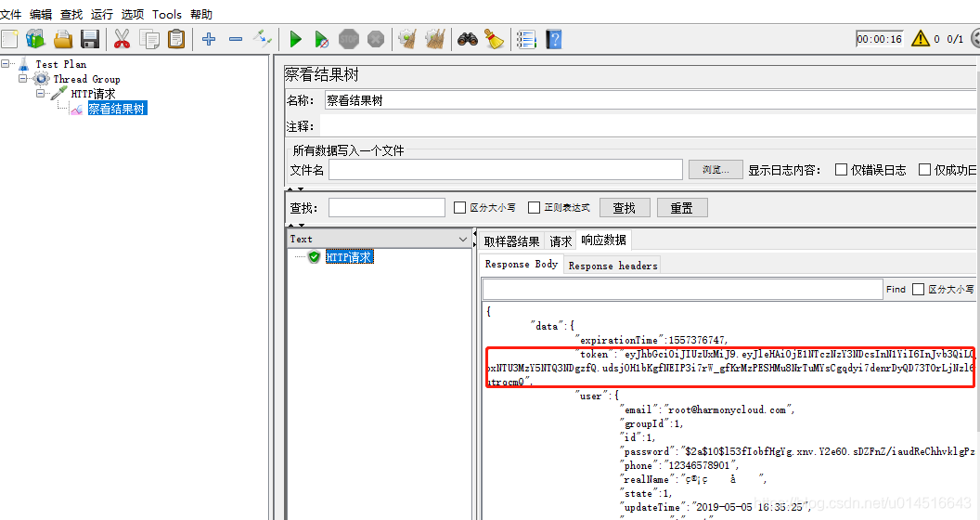Collapse the Test Plan tree node
Viewport: 980px width, 520px height.
pos(6,64)
